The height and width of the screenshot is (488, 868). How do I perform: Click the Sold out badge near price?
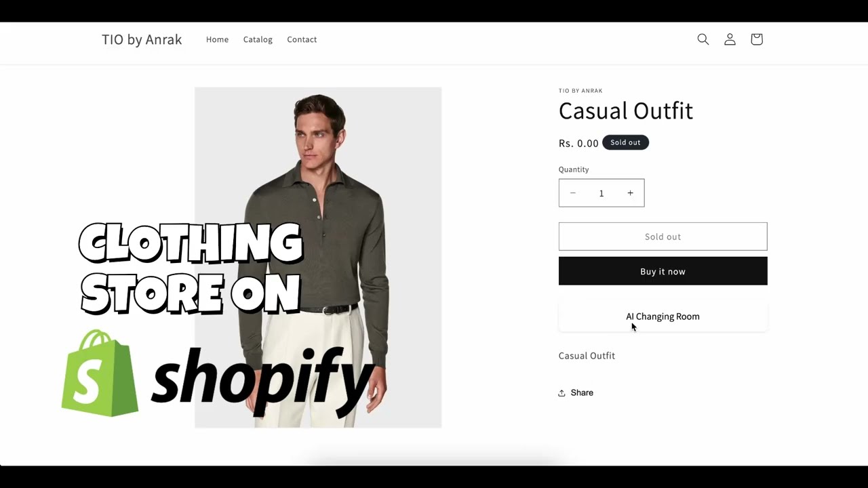(625, 142)
